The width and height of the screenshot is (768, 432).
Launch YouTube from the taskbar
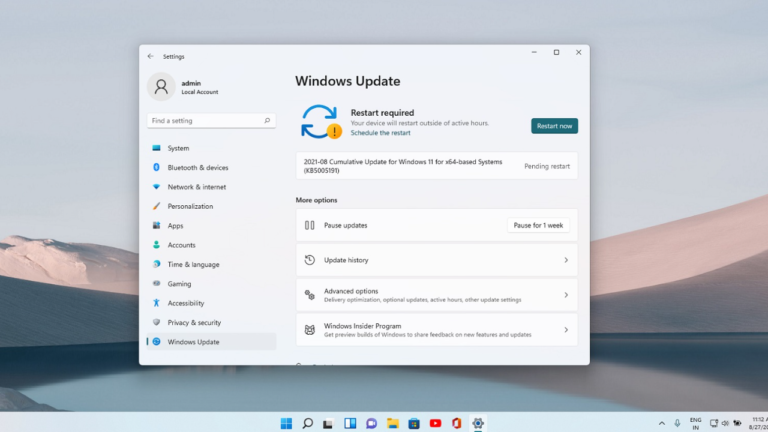coord(435,423)
